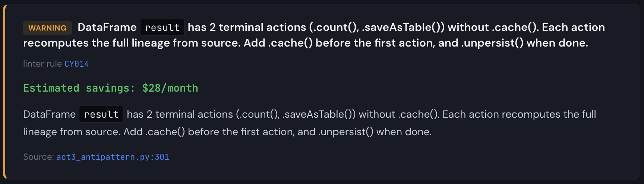Image resolution: width=644 pixels, height=184 pixels.
Task: Open the CY014 linter rule link
Action: pyautogui.click(x=77, y=64)
